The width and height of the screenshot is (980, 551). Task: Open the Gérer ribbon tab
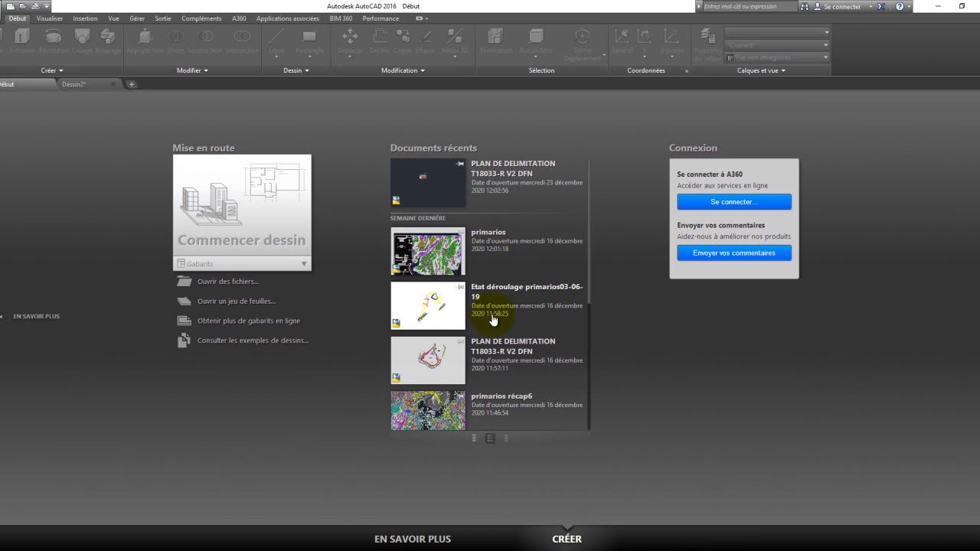click(x=137, y=18)
